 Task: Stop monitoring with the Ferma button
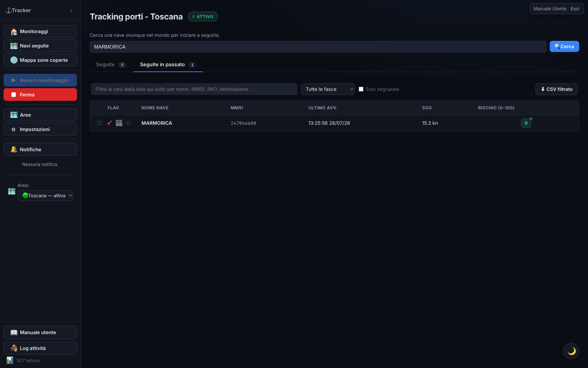point(40,95)
